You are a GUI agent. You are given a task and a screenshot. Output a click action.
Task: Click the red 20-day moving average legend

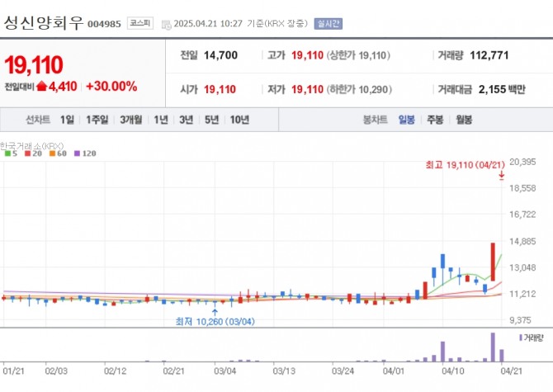[x=32, y=153]
